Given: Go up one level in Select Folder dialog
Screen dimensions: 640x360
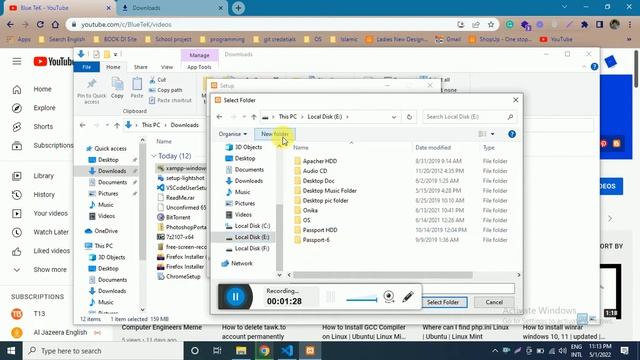Looking at the screenshot, I should pyautogui.click(x=254, y=117).
